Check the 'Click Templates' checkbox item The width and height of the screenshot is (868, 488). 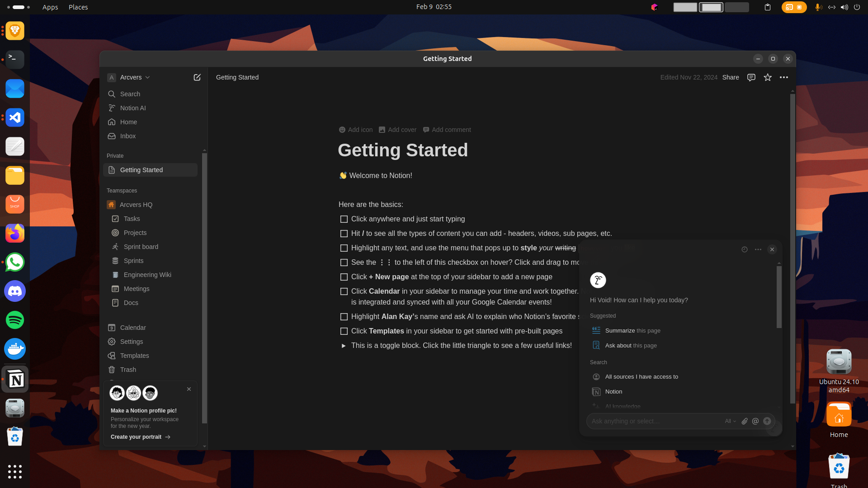(344, 331)
